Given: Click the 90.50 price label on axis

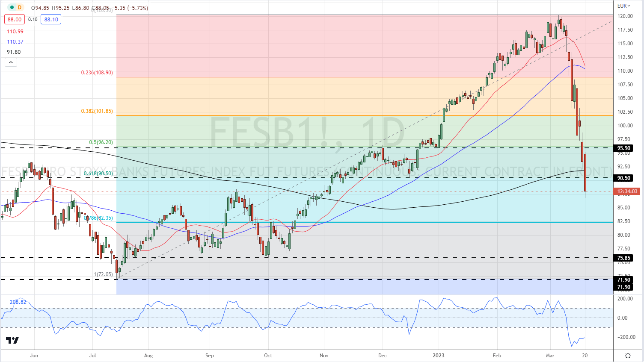Looking at the screenshot, I should click(x=623, y=178).
